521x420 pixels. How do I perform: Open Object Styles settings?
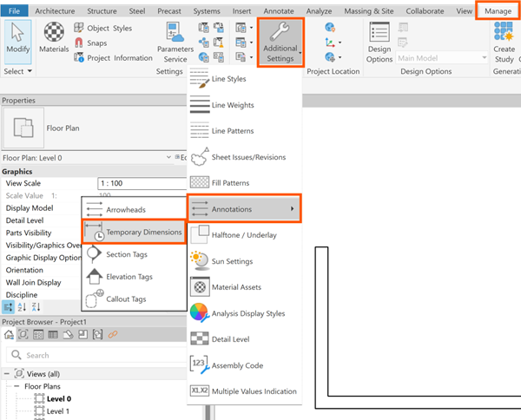pos(102,28)
